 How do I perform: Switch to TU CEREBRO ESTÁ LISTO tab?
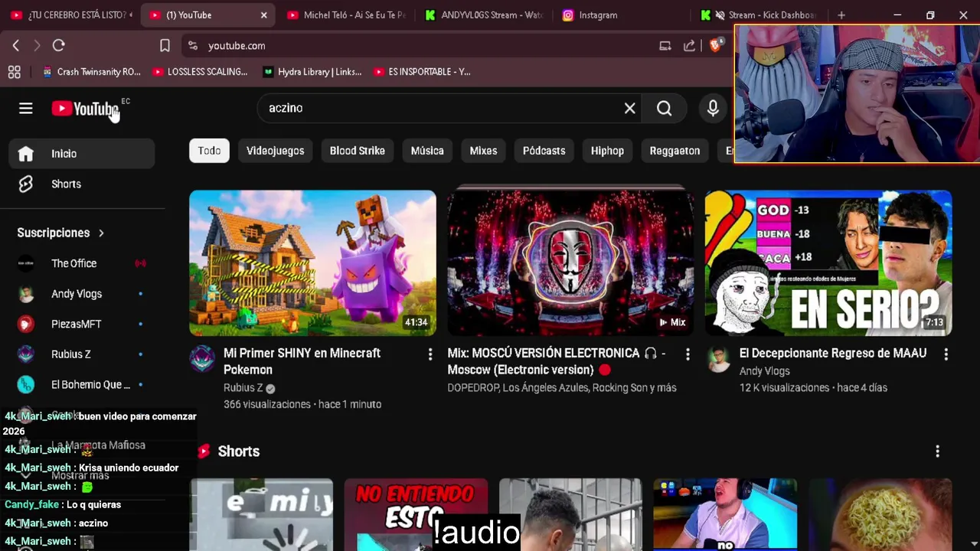[71, 15]
